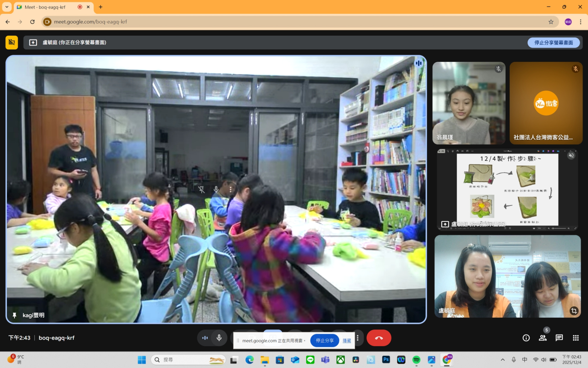Open the activities grid icon
Image resolution: width=588 pixels, height=368 pixels.
(x=575, y=338)
